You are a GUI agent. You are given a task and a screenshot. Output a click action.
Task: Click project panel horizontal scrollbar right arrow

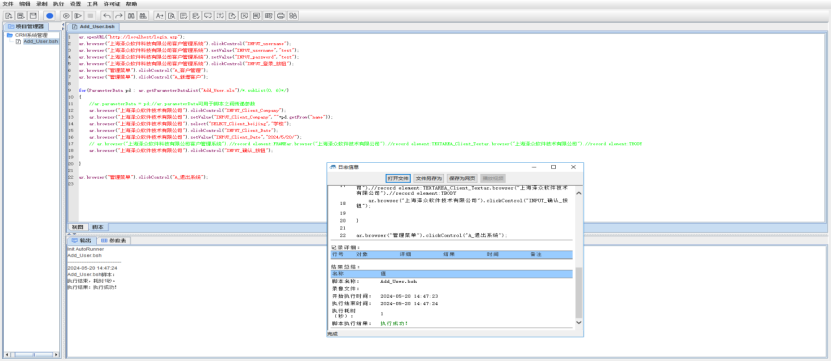55,355
